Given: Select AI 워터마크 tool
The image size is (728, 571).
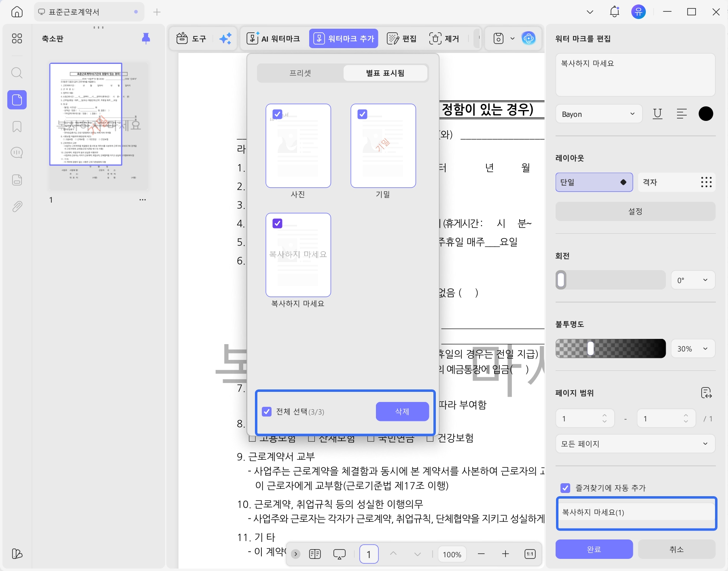Looking at the screenshot, I should pos(273,38).
